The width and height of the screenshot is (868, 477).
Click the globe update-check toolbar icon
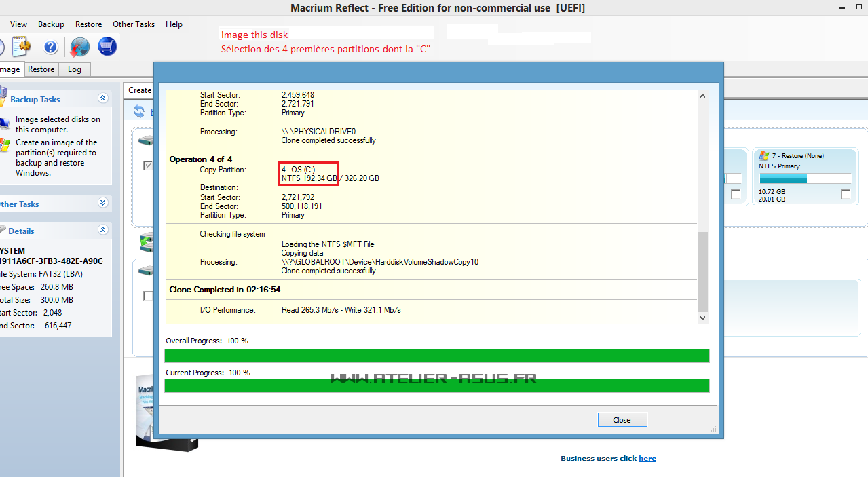tap(80, 47)
